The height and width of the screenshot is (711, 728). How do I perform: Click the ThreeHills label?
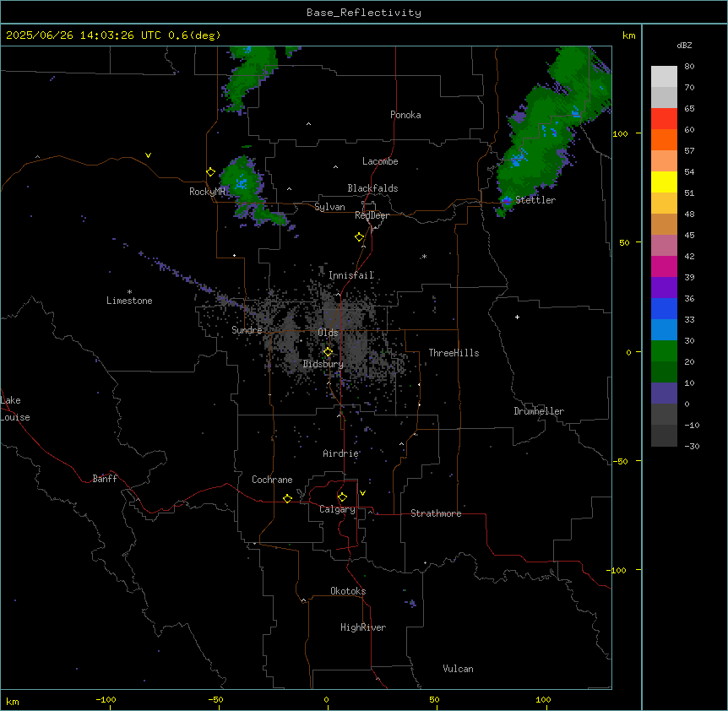click(454, 353)
